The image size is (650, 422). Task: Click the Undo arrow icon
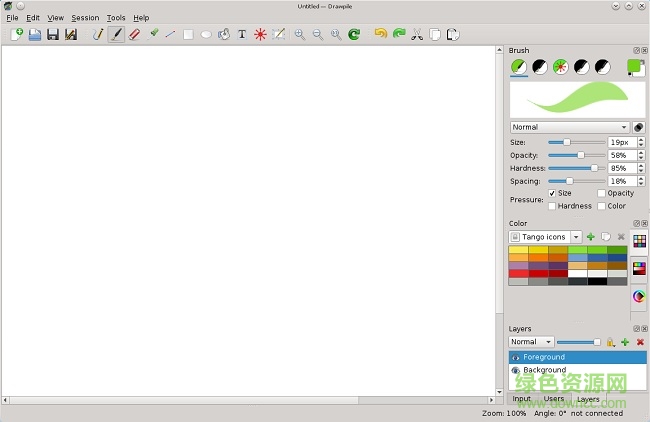coord(380,34)
